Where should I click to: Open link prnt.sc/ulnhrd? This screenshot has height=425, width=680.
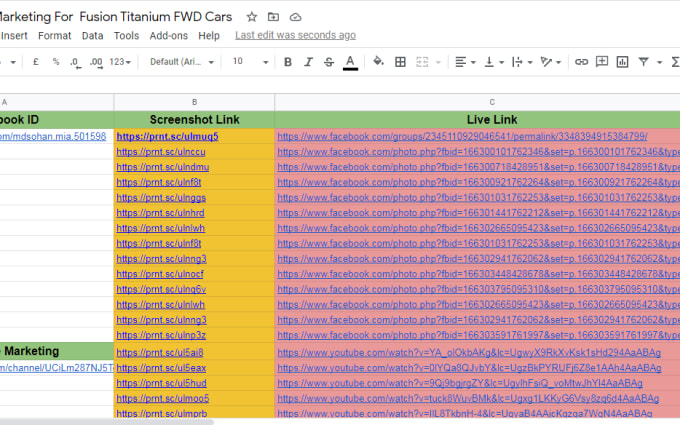(x=160, y=213)
